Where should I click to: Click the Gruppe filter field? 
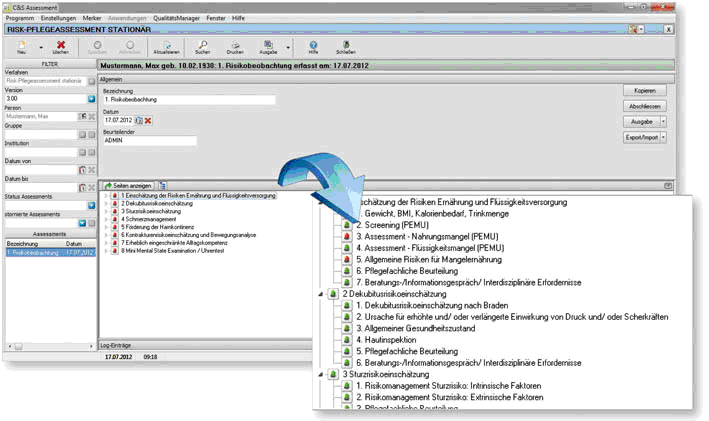pos(41,134)
